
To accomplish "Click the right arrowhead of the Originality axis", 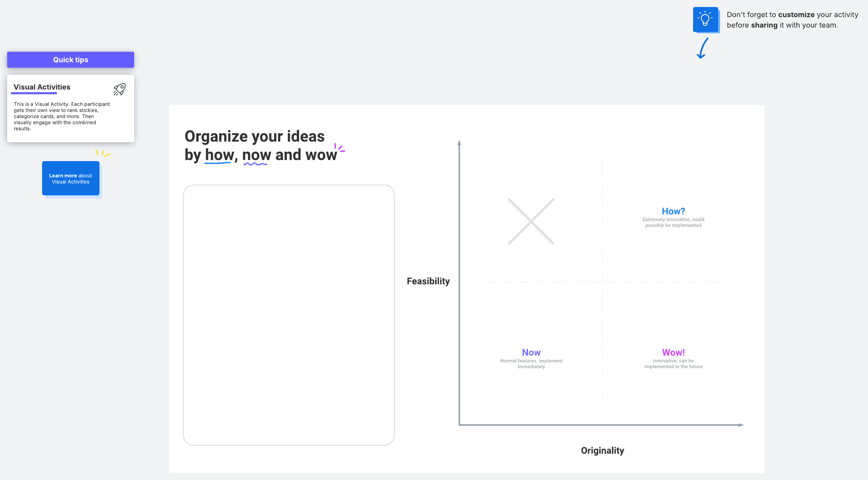I will [x=741, y=425].
